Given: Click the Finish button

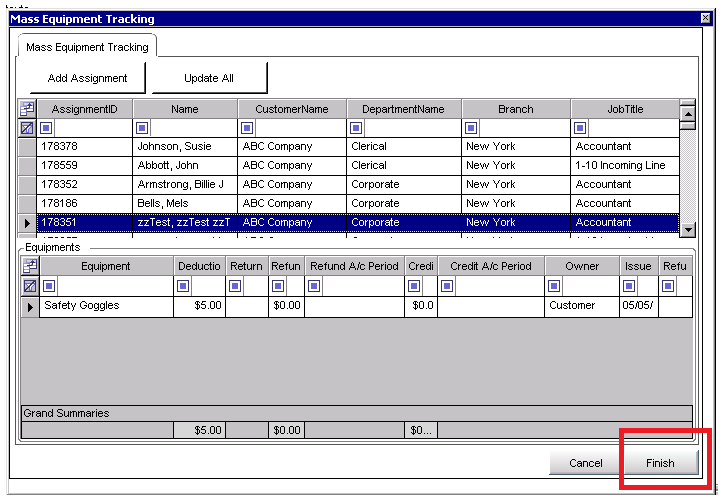Looking at the screenshot, I should pos(660,463).
